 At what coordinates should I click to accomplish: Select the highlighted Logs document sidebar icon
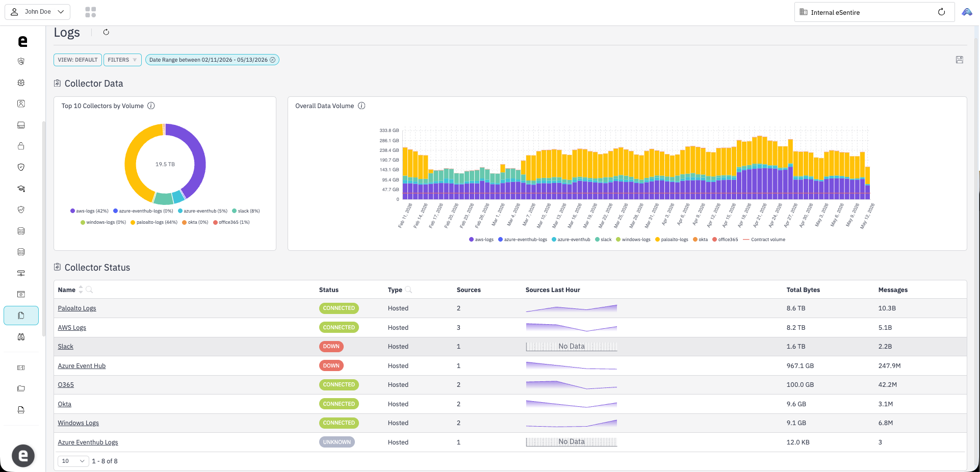coord(21,316)
